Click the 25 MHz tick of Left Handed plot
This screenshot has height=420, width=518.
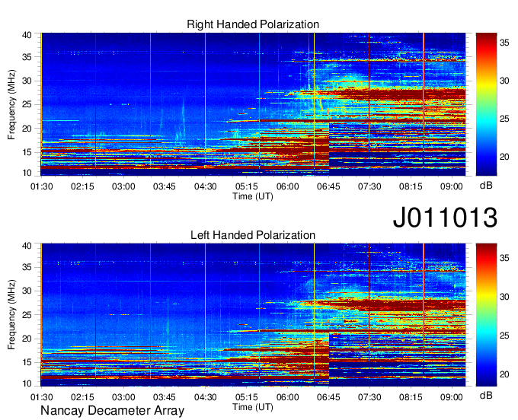click(x=27, y=315)
